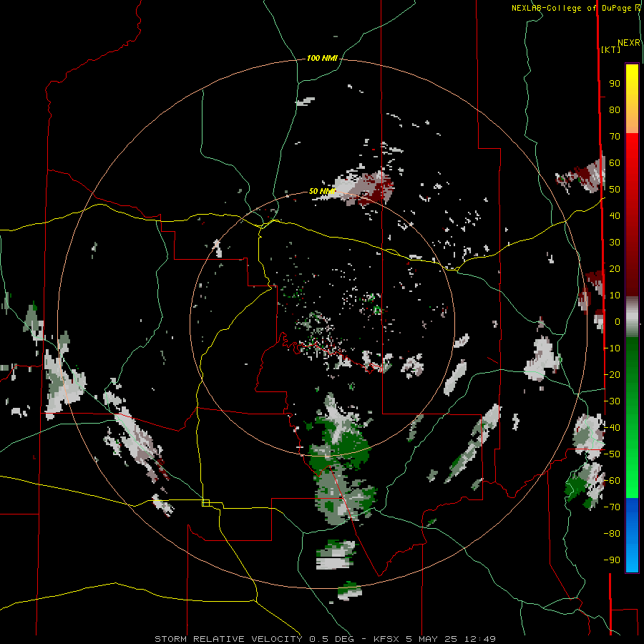Click the 100 NMI range ring label
The height and width of the screenshot is (644, 644).
(x=322, y=59)
